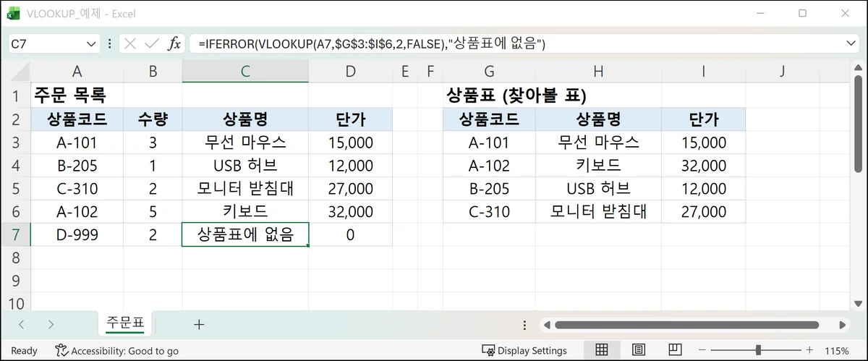
Task: Select column I header
Action: click(703, 71)
